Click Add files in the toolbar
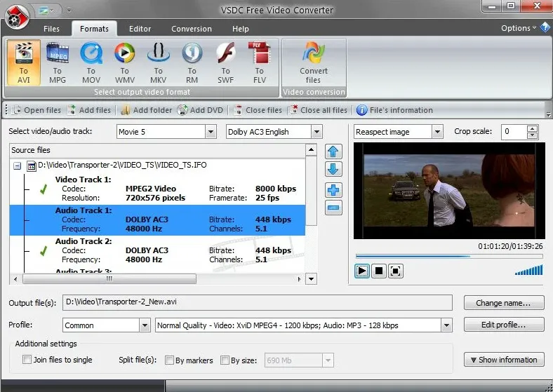Image resolution: width=553 pixels, height=392 pixels. [x=89, y=110]
